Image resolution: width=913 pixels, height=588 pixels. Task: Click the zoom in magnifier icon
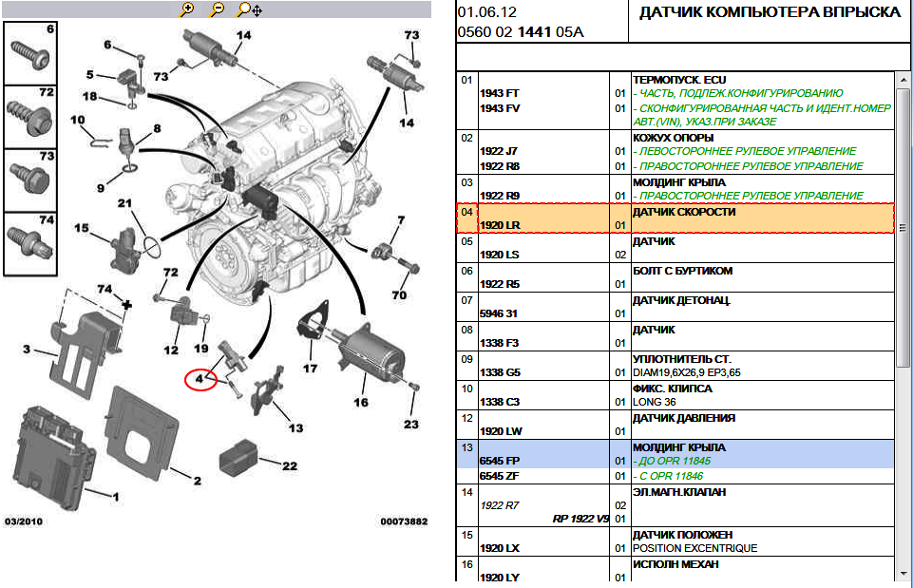tap(187, 9)
